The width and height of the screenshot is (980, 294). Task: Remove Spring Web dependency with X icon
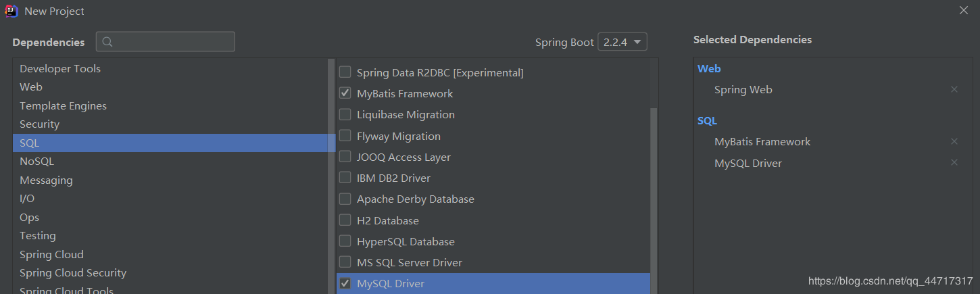coord(954,89)
